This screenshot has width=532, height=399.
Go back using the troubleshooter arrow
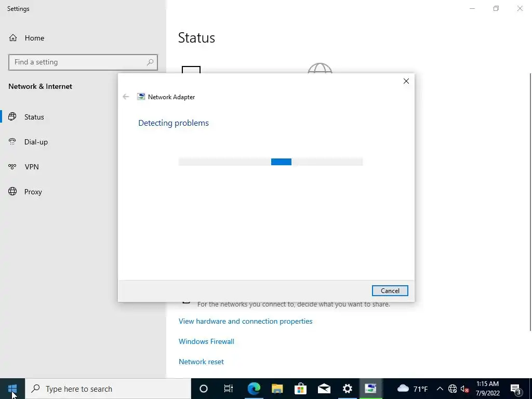126,97
